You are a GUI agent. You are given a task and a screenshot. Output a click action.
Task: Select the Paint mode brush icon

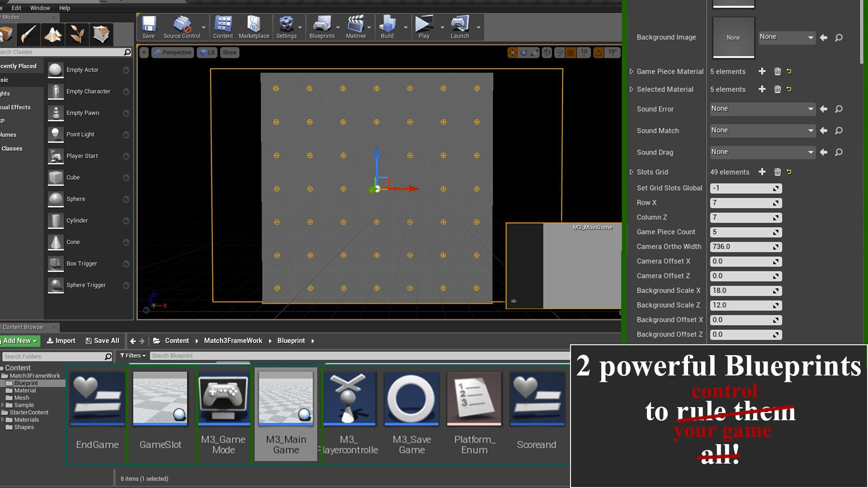click(x=28, y=34)
